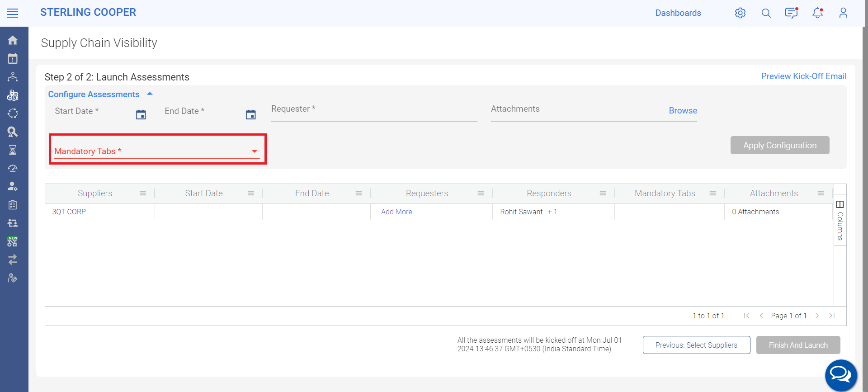Go to last page of grid

point(832,316)
